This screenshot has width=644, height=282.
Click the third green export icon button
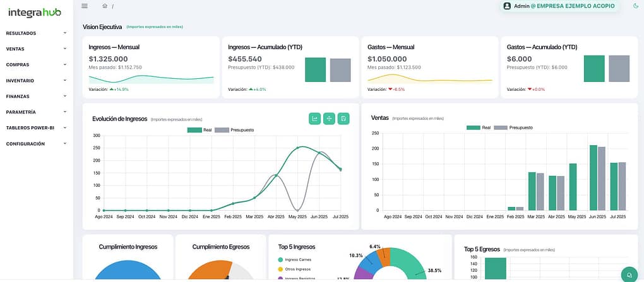pyautogui.click(x=343, y=119)
